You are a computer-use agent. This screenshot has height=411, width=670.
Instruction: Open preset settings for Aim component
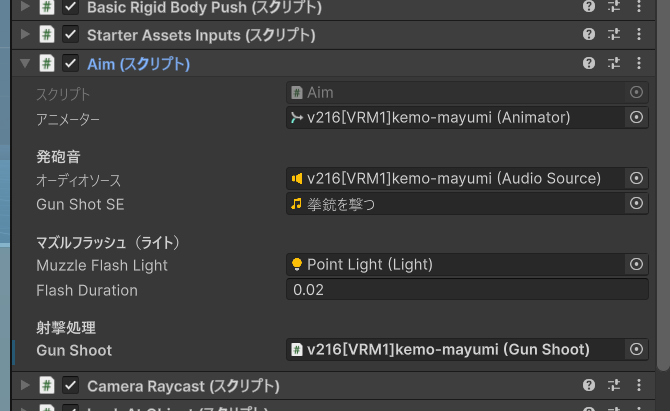614,63
